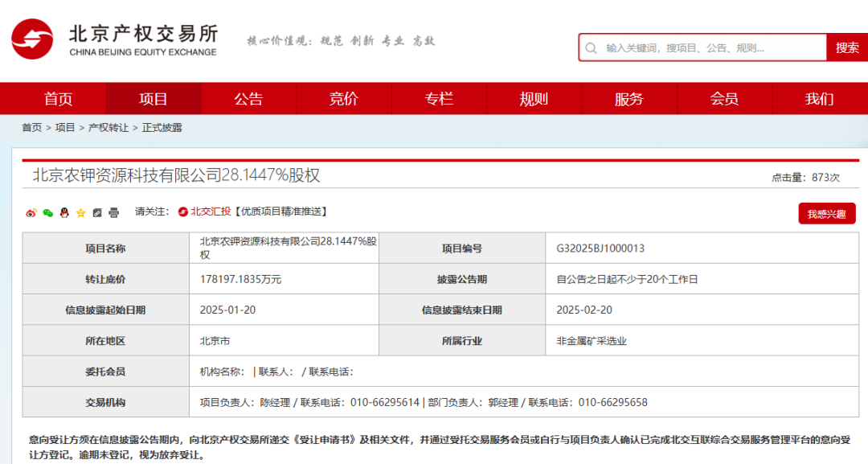The height and width of the screenshot is (464, 868).
Task: Click the copy link icon
Action: (97, 212)
